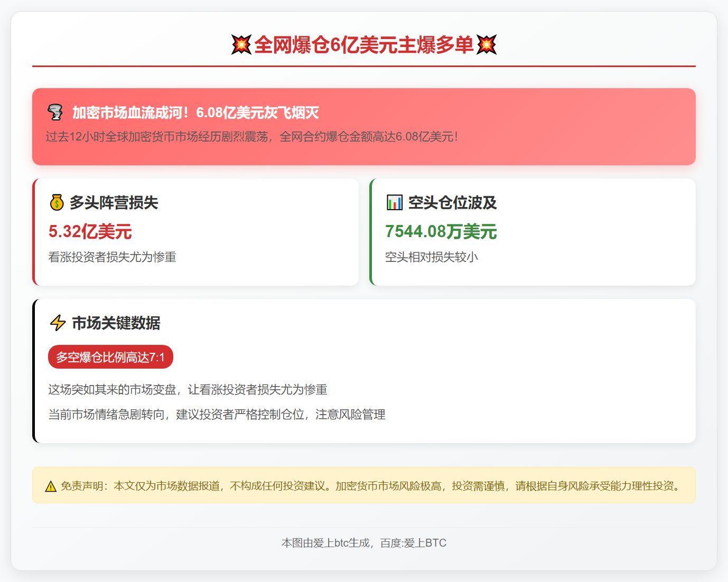Click the green value 7544.08万美元
The image size is (728, 582).
[x=441, y=231]
